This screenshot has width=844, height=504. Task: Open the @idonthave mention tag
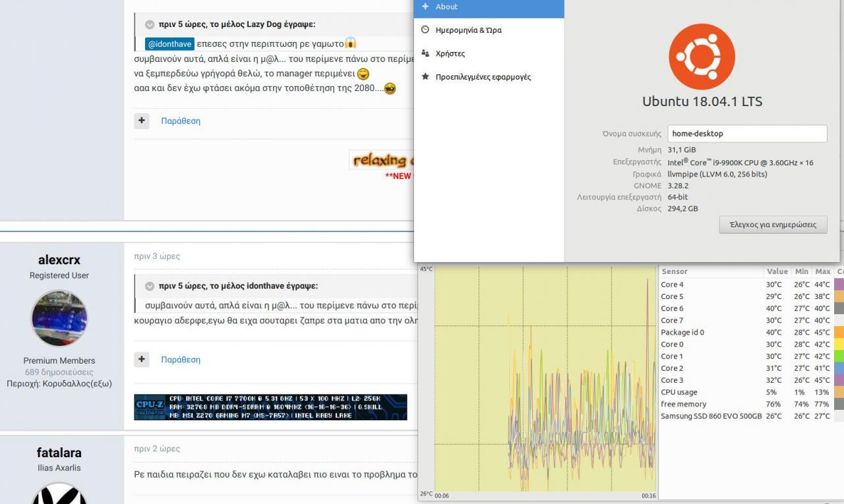tap(169, 44)
